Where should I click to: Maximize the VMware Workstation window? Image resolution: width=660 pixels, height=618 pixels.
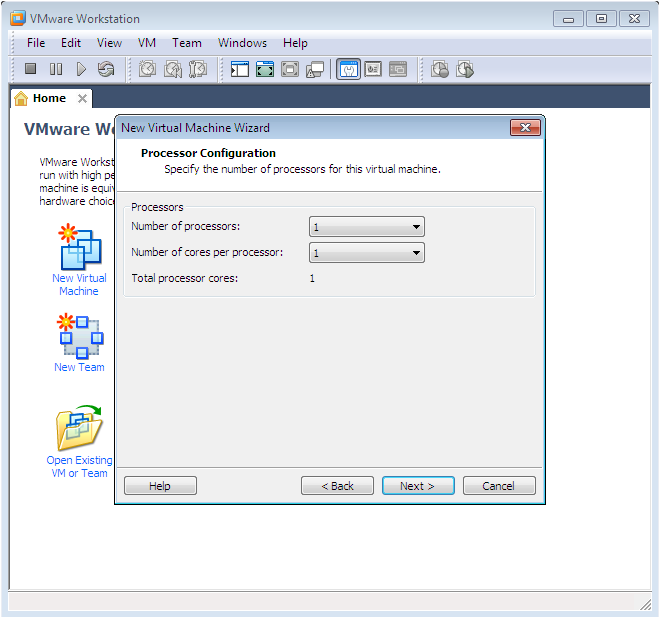pyautogui.click(x=601, y=19)
